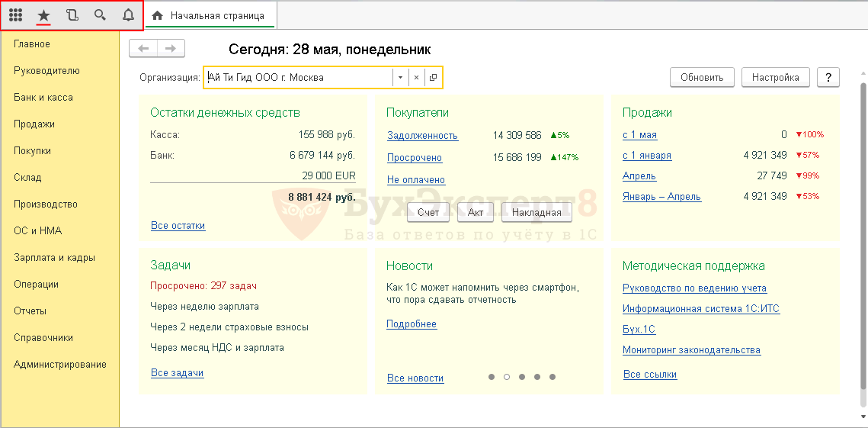This screenshot has width=868, height=428.
Task: Select the fourth news pagination dot
Action: coord(537,377)
